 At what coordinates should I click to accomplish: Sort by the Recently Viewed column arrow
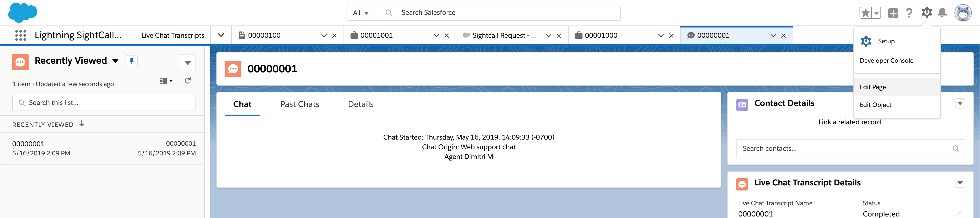(x=82, y=124)
